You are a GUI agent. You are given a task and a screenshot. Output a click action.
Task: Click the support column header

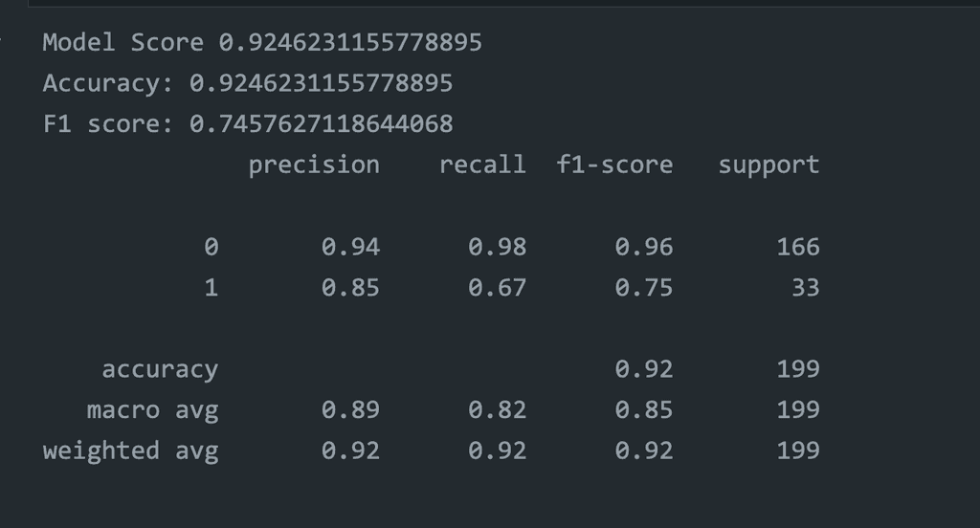coord(768,165)
